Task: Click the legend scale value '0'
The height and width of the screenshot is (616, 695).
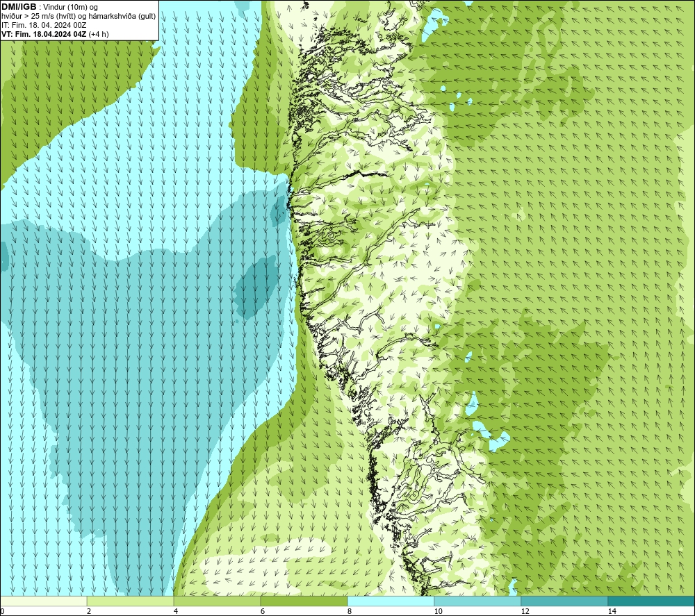Action: pyautogui.click(x=2, y=611)
